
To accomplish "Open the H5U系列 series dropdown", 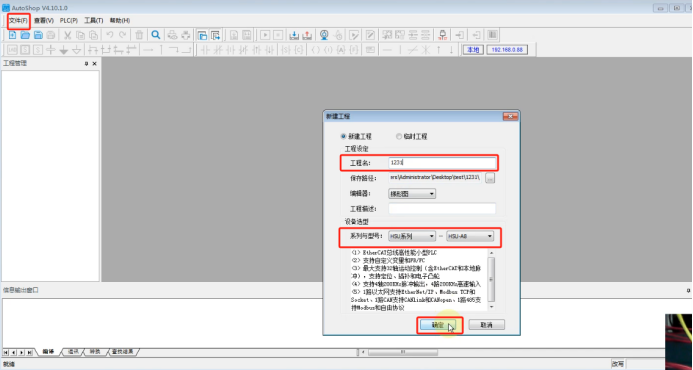I will pyautogui.click(x=412, y=236).
